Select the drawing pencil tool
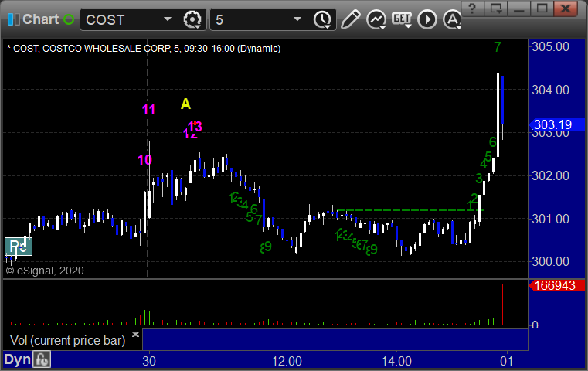Viewport: 588px width, 371px height. click(x=351, y=19)
